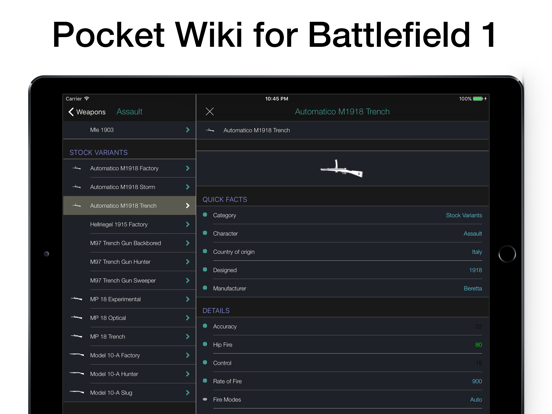Click Automatico M1918 Factory gun icon

pos(76,168)
